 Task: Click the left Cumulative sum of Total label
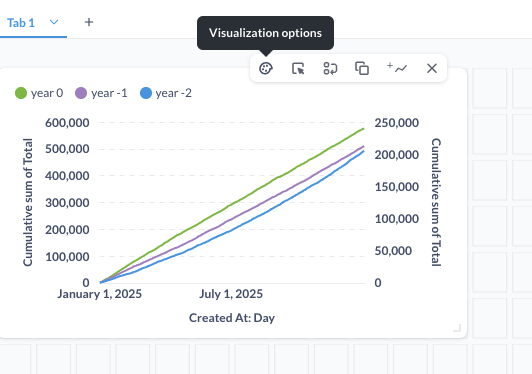28,202
